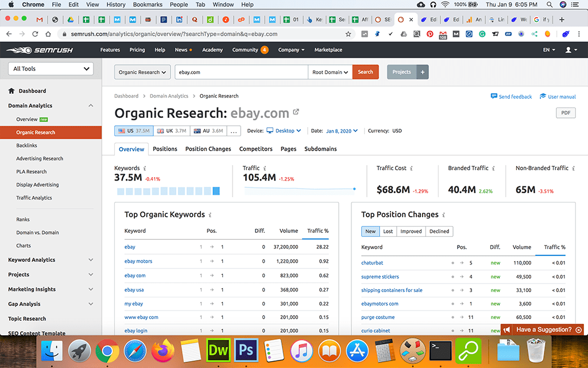Open new Chrome tab with plus
This screenshot has height=368, width=588.
click(x=562, y=20)
